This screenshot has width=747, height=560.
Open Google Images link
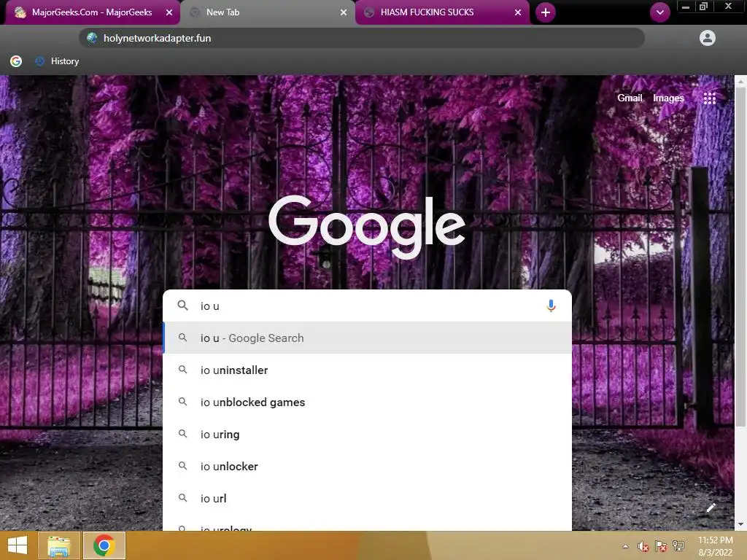(668, 98)
